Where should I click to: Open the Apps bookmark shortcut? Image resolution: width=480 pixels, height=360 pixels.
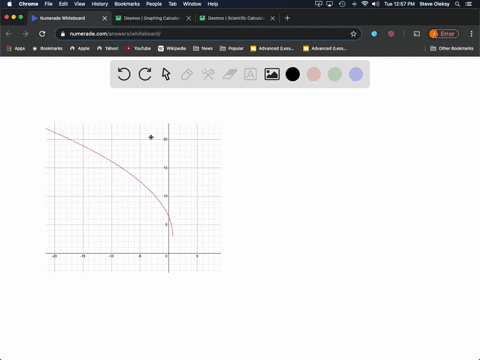[16, 48]
